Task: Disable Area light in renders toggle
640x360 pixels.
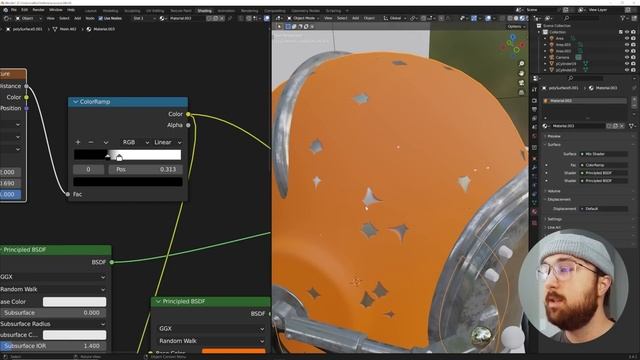Action: pyautogui.click(x=633, y=38)
